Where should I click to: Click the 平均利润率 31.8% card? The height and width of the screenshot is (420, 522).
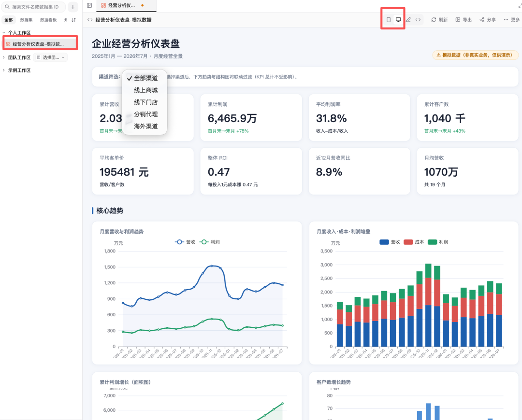pyautogui.click(x=359, y=117)
